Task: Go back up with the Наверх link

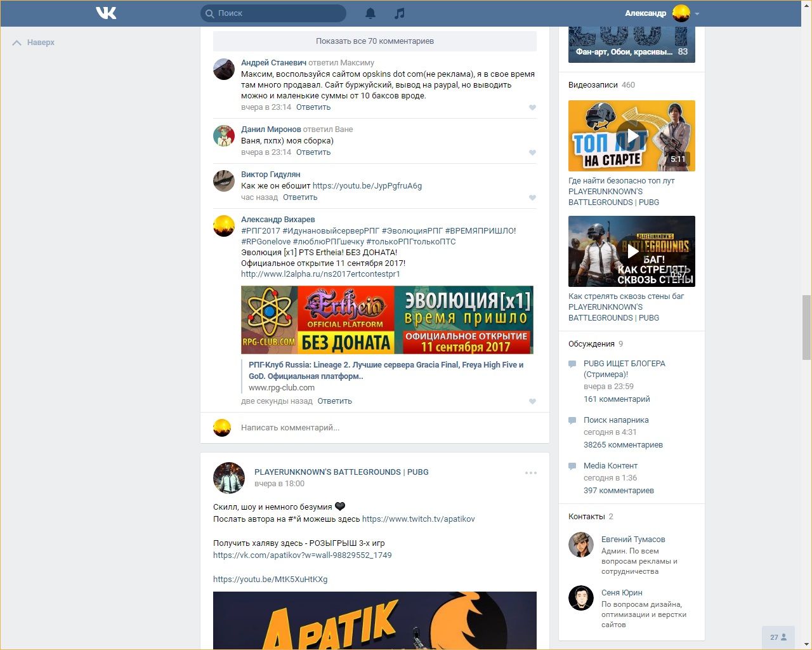Action: (34, 43)
